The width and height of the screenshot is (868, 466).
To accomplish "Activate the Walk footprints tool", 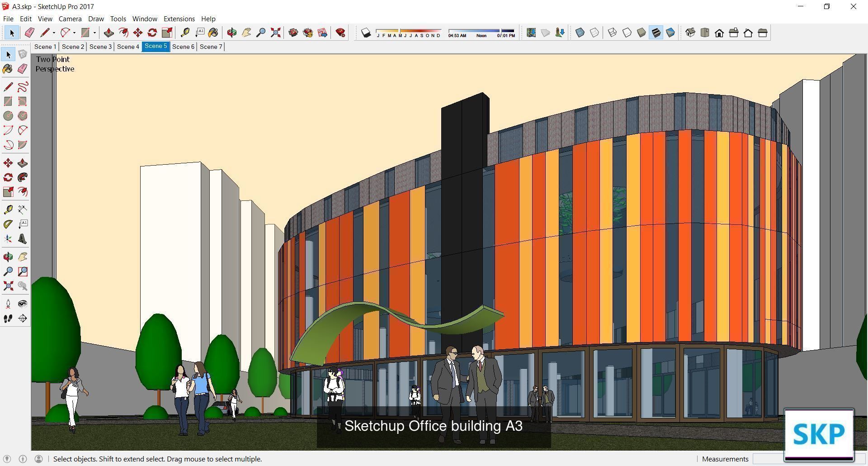I will click(8, 319).
